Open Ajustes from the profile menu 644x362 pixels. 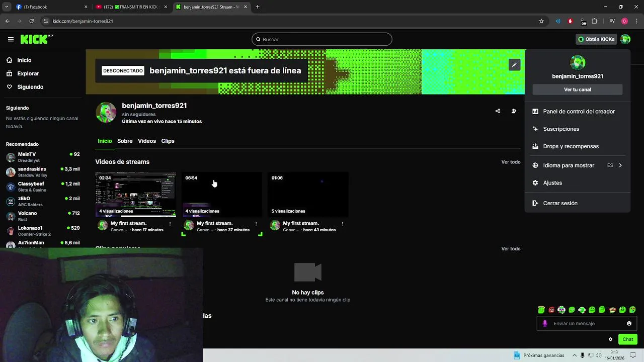(x=577, y=183)
